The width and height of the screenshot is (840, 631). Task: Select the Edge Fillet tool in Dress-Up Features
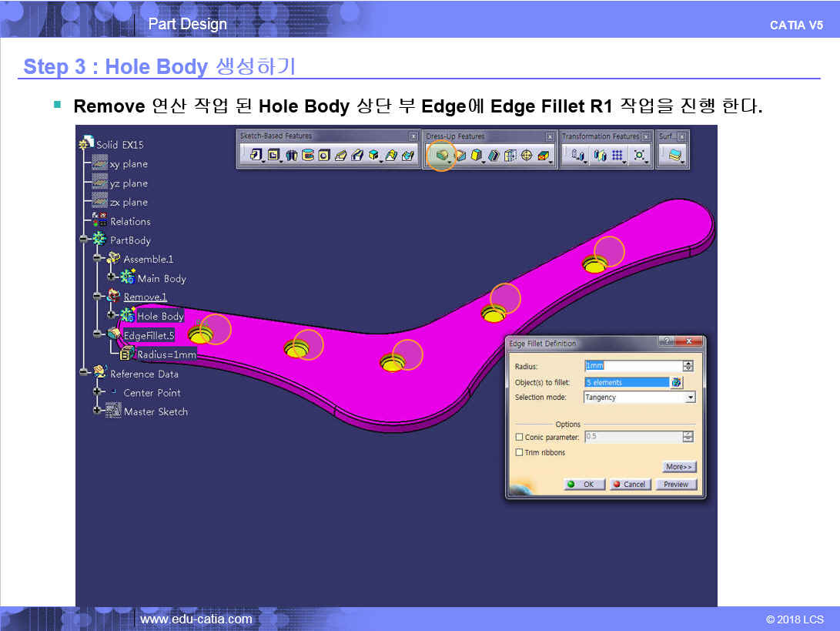tap(442, 155)
